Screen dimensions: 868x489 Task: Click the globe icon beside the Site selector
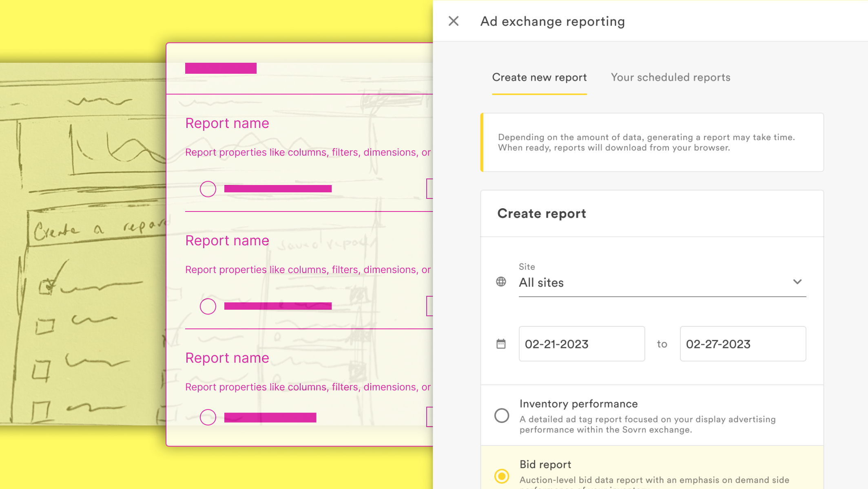pyautogui.click(x=501, y=281)
